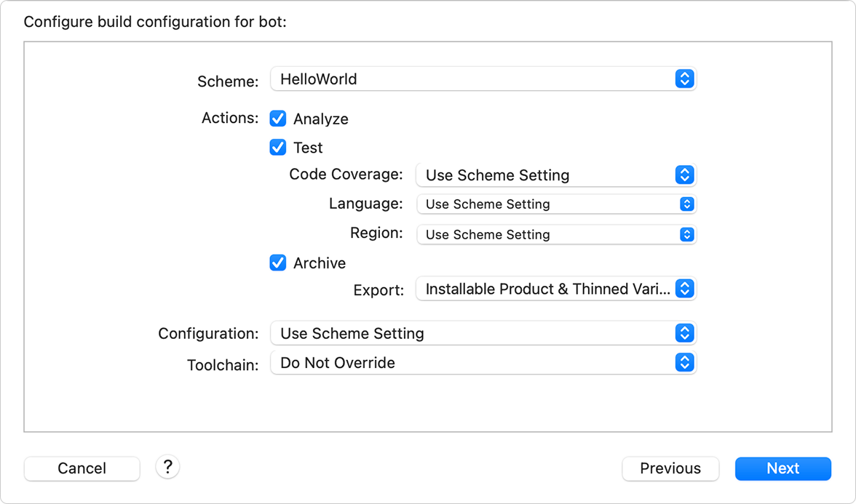Click the Toolchain popup arrows icon
The height and width of the screenshot is (504, 856).
tap(684, 362)
